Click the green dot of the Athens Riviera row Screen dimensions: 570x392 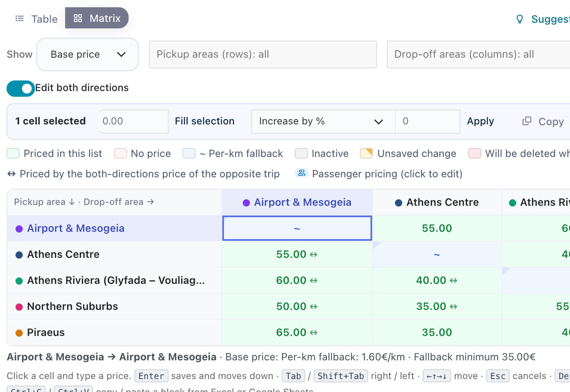click(19, 281)
